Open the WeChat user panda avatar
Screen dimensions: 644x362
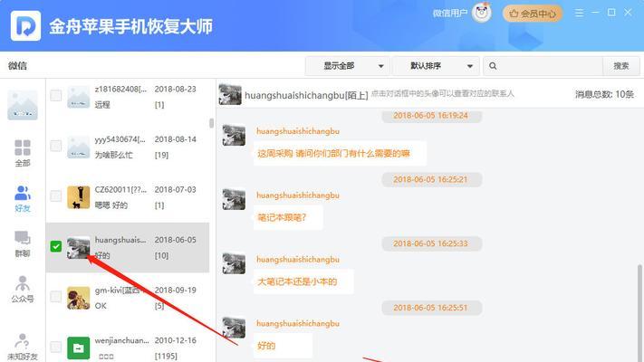pos(481,14)
